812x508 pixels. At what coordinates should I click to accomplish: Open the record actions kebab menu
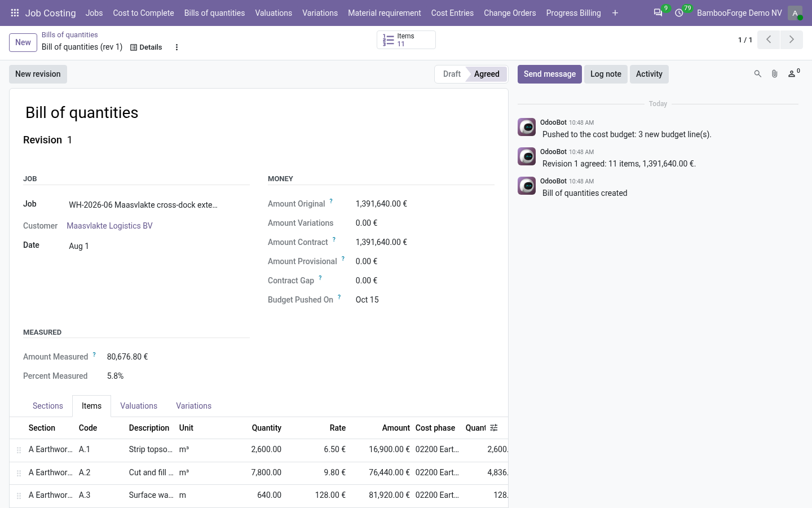click(x=176, y=47)
